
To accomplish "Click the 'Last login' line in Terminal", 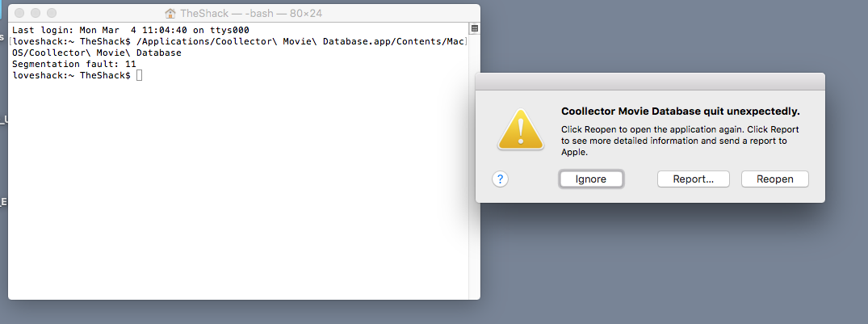I will click(131, 31).
